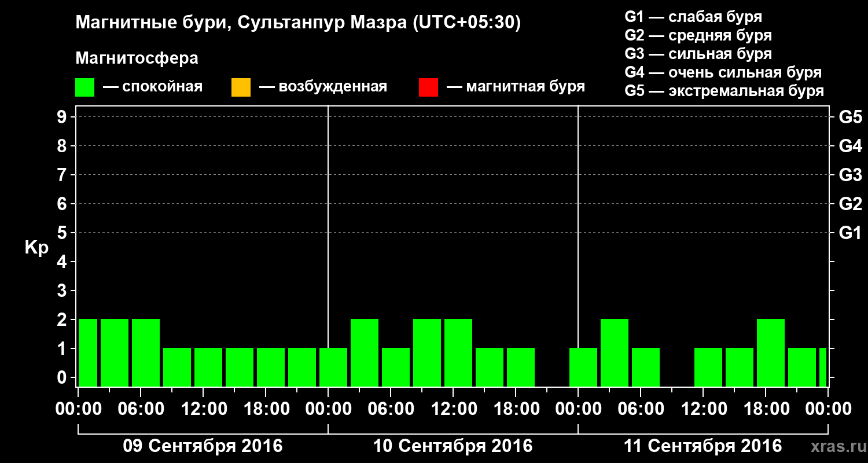Image resolution: width=868 pixels, height=463 pixels.
Task: Click the 12:00 time label under 09 Сентября
Action: pyautogui.click(x=204, y=409)
